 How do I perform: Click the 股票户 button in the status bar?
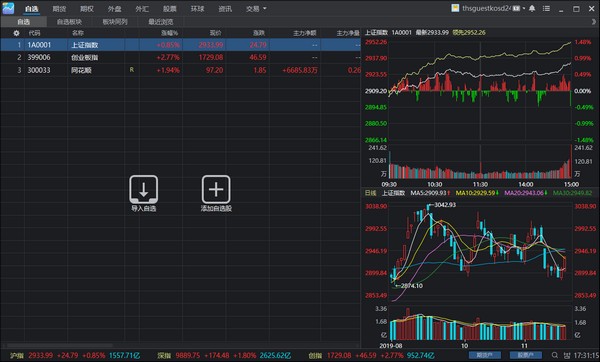[x=526, y=355]
